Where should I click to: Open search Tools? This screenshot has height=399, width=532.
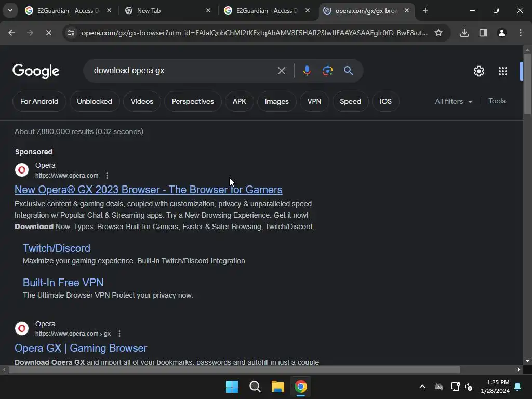(x=497, y=101)
